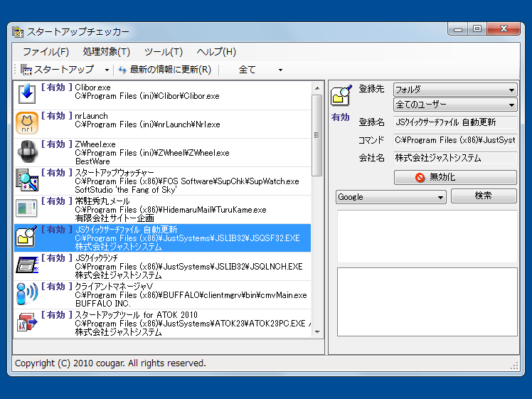This screenshot has height=399, width=532.
Task: Click the nrLaunch orange cat icon
Action: (x=27, y=123)
